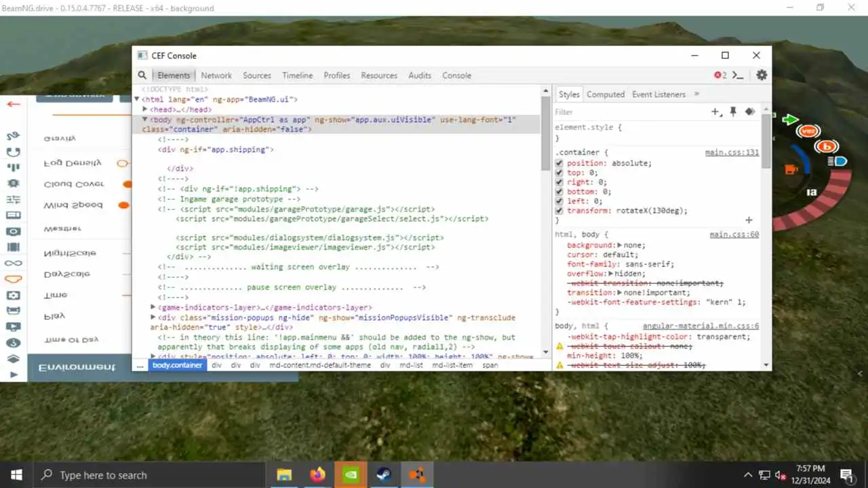Screen dimensions: 868x488
Task: Click the red back arrow in game menu
Action: pyautogui.click(x=13, y=104)
